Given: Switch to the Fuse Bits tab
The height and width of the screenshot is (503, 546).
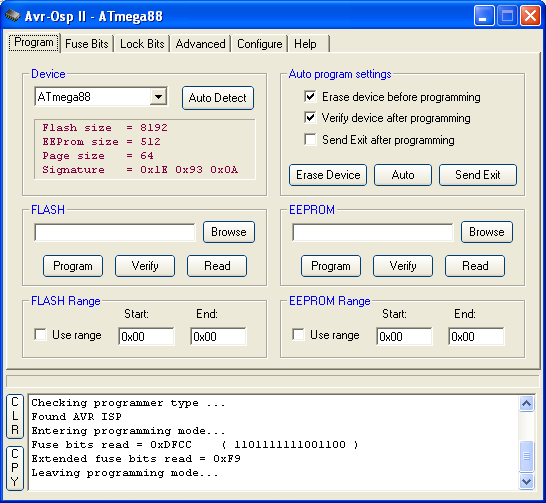Looking at the screenshot, I should 87,44.
